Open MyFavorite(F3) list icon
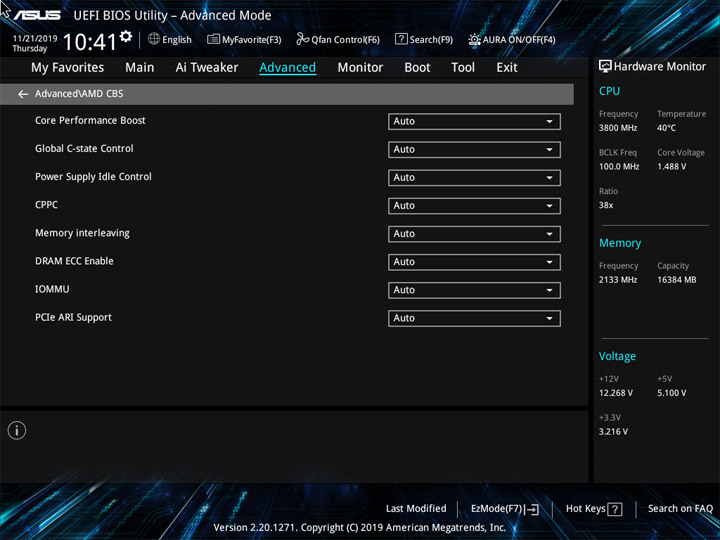Image resolution: width=720 pixels, height=540 pixels. [213, 39]
